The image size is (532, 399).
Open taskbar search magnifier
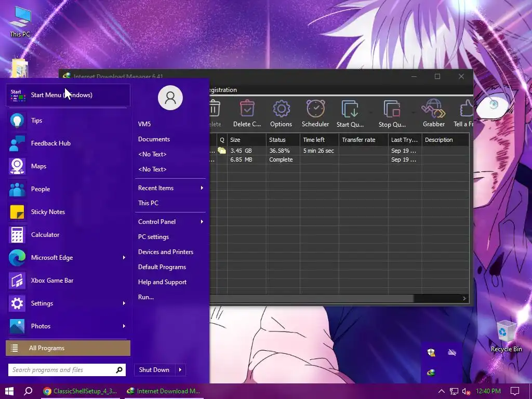(x=28, y=391)
